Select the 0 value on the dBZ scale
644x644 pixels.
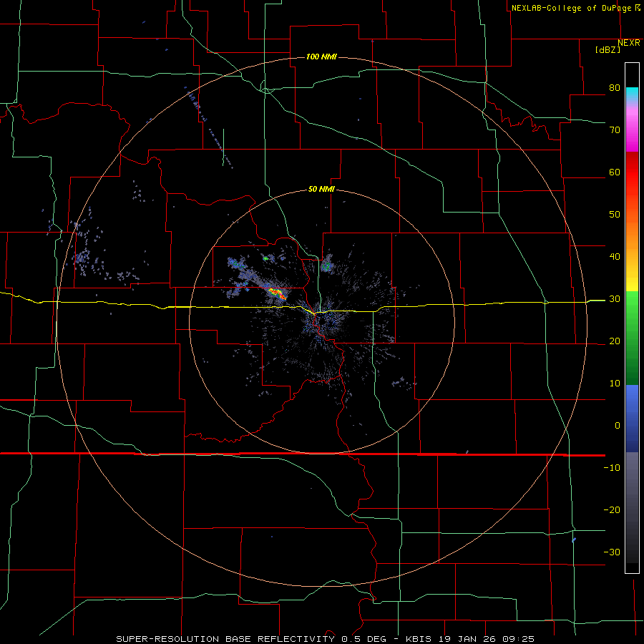618,426
